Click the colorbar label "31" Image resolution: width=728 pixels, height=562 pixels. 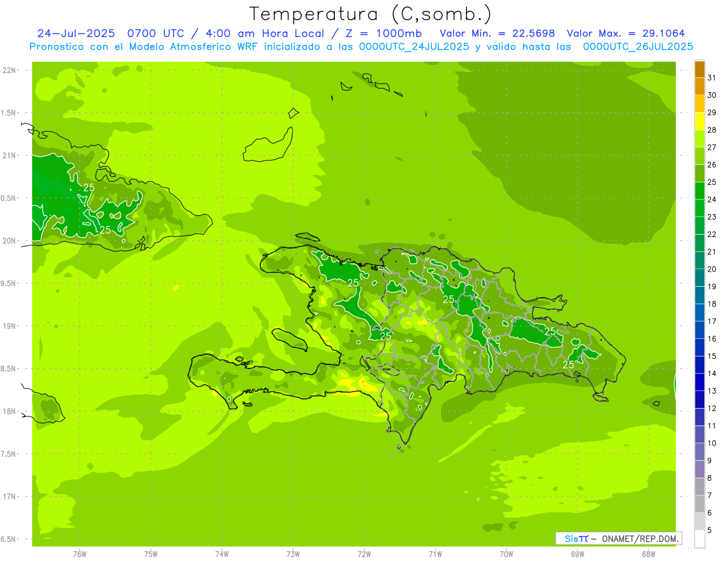712,78
